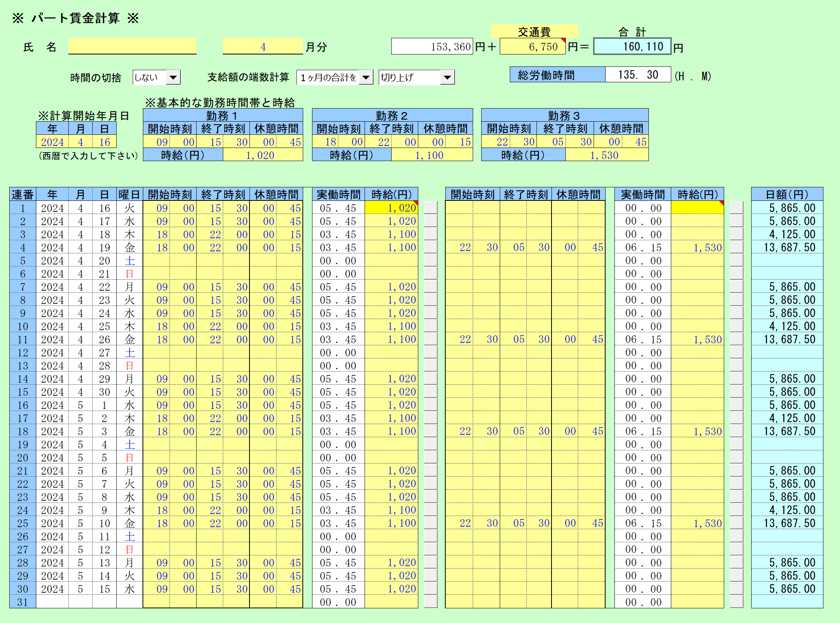Select the wage subtotal cell 153,360

432,46
